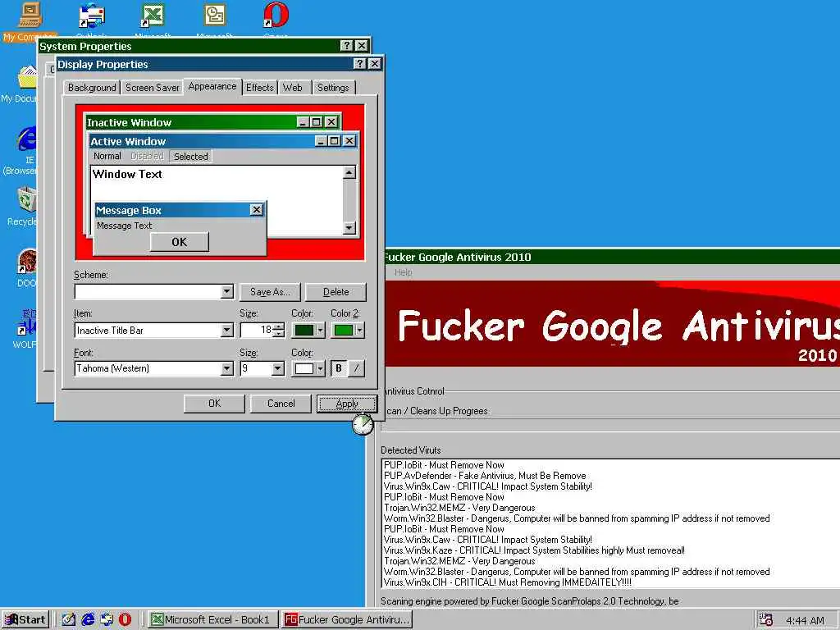Click Normal menu item in preview

point(107,156)
